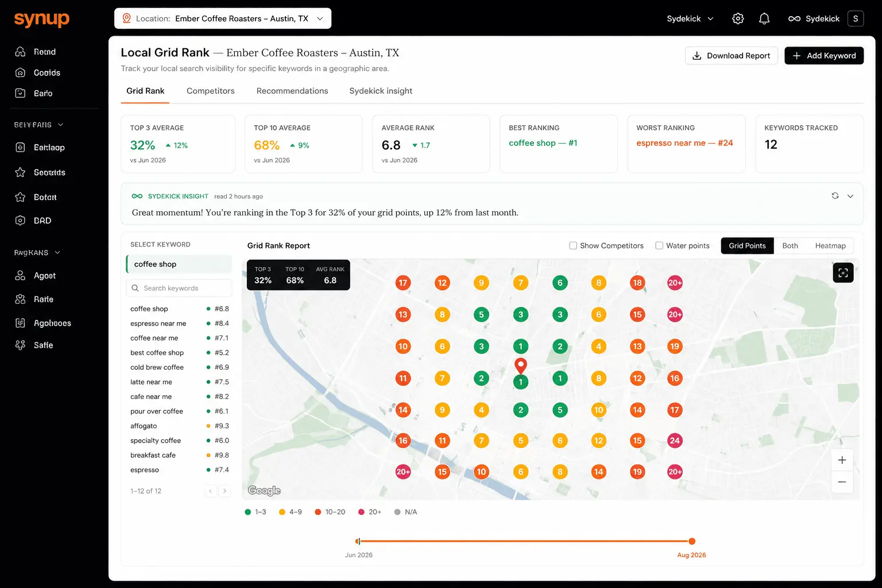
Task: Zoom in on the map
Action: (842, 460)
